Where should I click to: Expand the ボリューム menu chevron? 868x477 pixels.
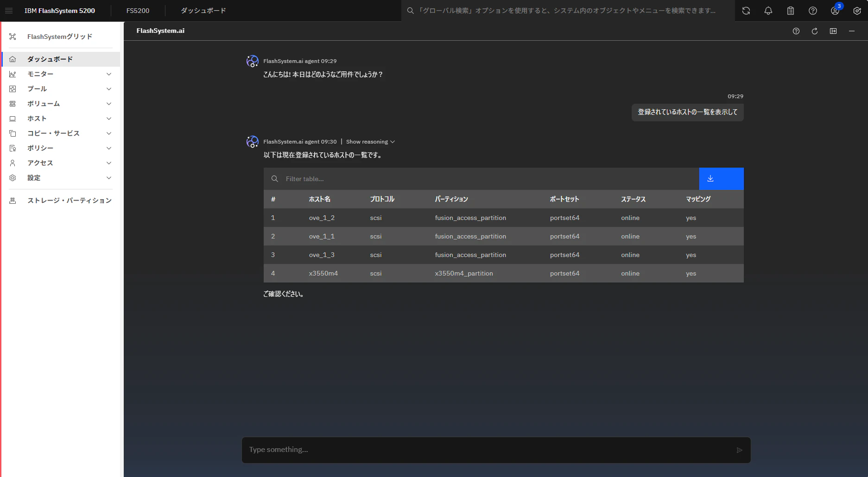tap(109, 104)
